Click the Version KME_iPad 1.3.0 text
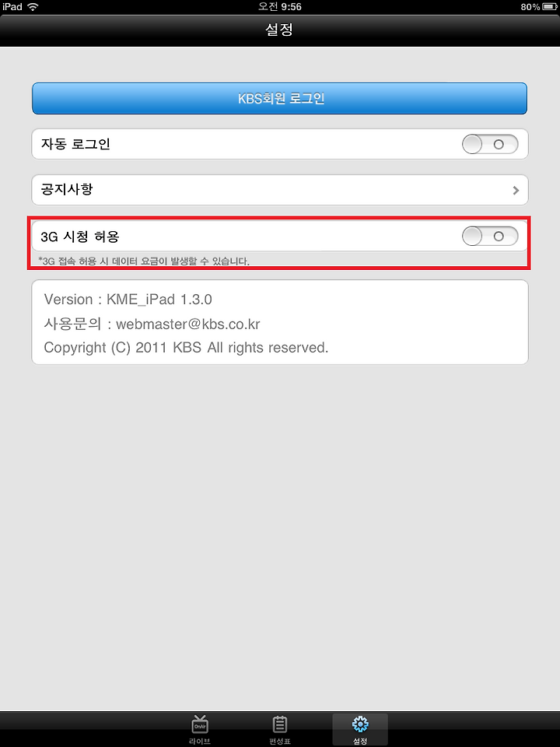Viewport: 560px width, 747px height. [128, 299]
